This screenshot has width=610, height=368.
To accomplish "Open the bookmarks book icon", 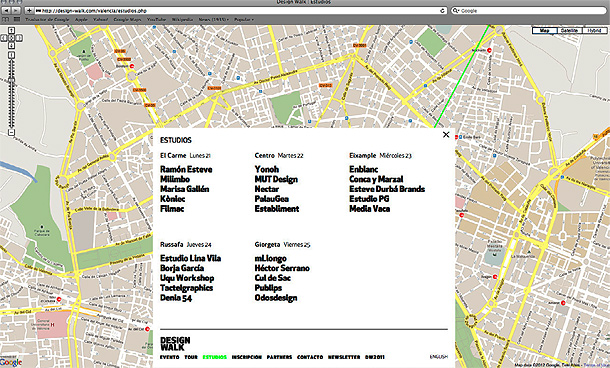I will [6, 19].
